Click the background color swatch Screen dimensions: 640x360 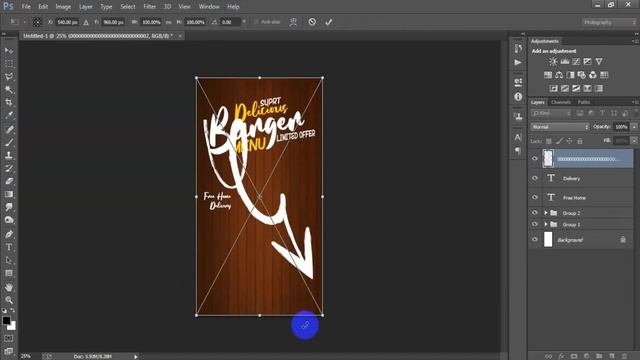pyautogui.click(x=12, y=326)
